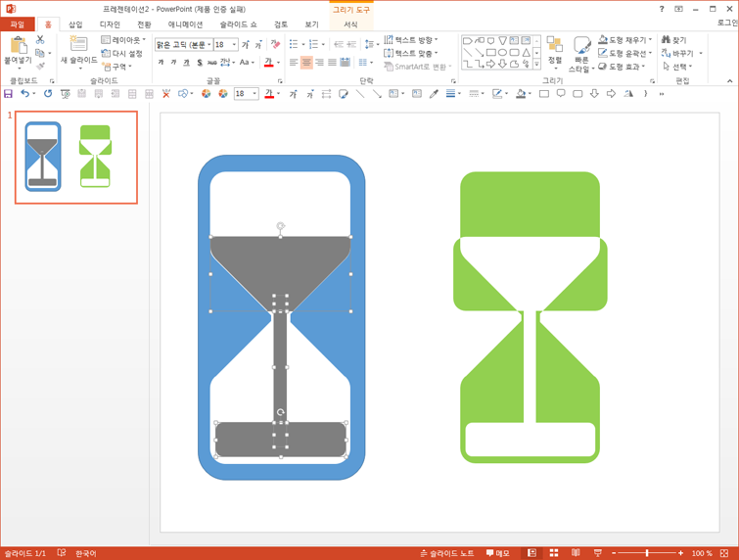Click the Clear Formatting eraser icon
739x560 pixels.
pyautogui.click(x=275, y=44)
